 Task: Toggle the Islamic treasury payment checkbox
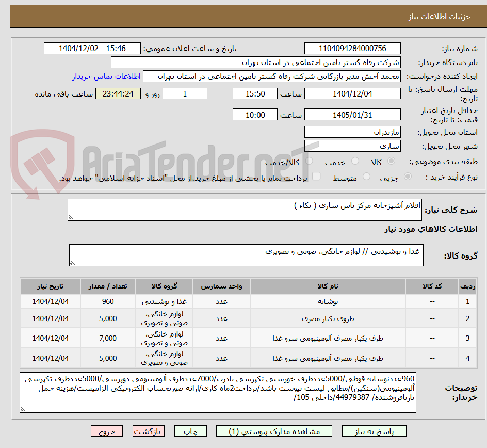(x=316, y=176)
